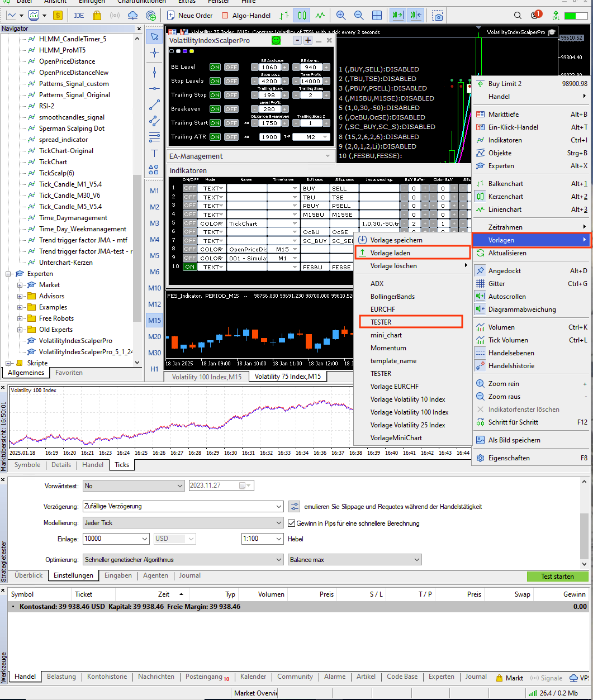Turn Trailing Start OFF

coord(231,123)
